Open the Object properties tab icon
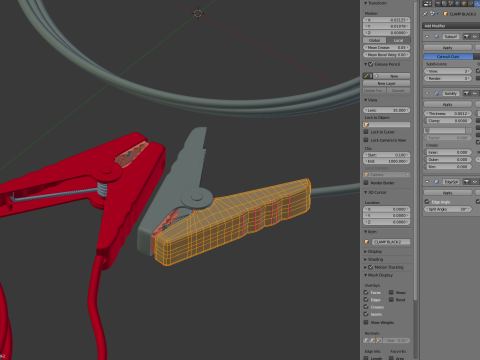Viewport: 480px width, 360px height. point(464,4)
